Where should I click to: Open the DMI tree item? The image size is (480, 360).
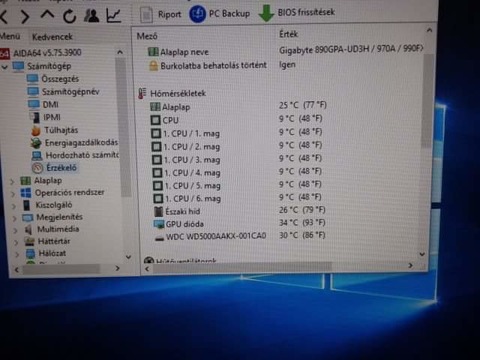click(51, 105)
